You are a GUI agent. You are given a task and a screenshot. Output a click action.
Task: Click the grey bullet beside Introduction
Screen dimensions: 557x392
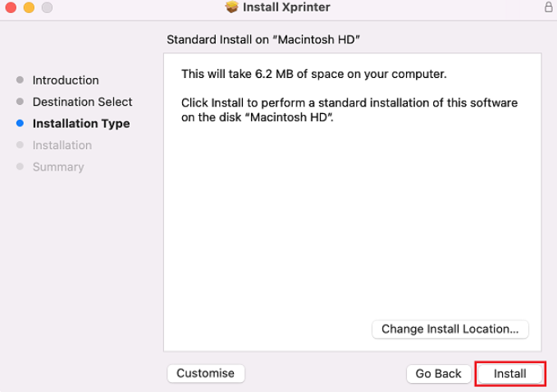coord(21,80)
